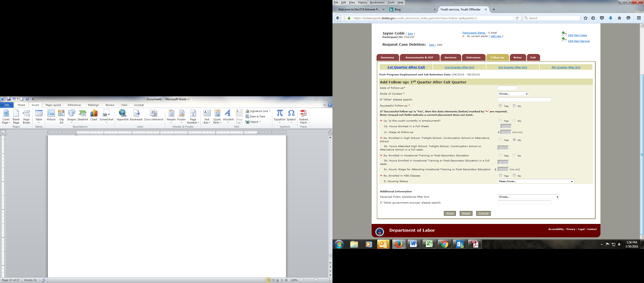
Task: Open the 2nd Quarter After Exit link
Action: 459,67
